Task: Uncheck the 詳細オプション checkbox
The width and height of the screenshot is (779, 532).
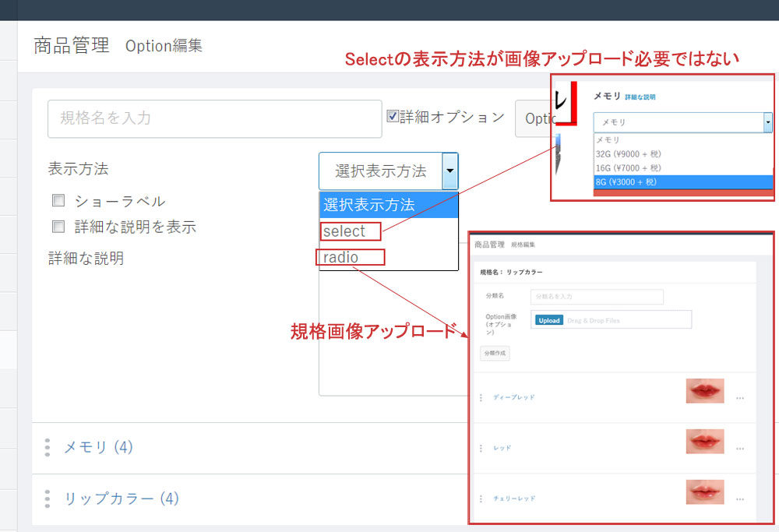Action: click(393, 117)
